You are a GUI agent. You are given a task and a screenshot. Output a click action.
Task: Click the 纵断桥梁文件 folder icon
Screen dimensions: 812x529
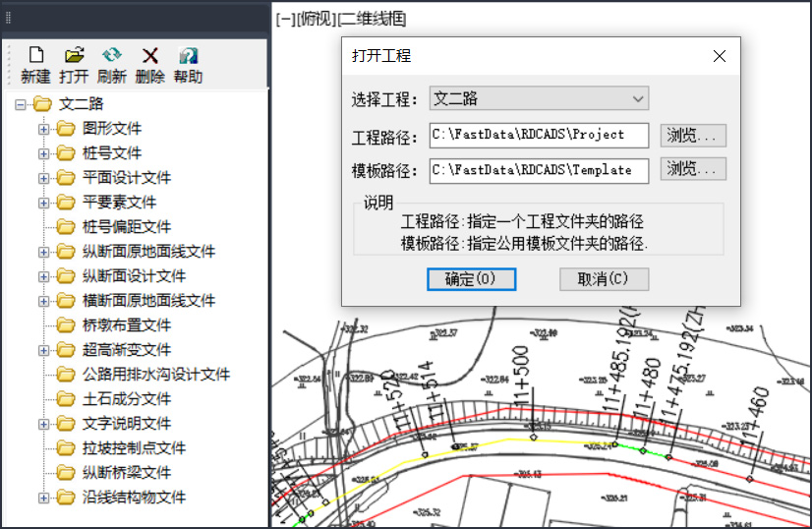coord(66,473)
